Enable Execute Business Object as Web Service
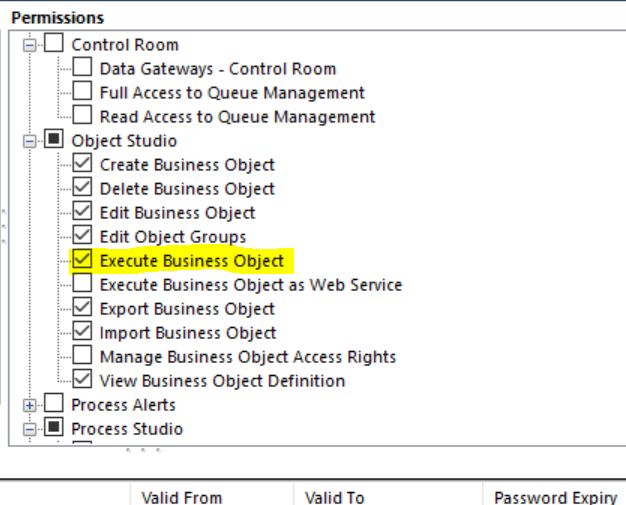 pos(82,285)
